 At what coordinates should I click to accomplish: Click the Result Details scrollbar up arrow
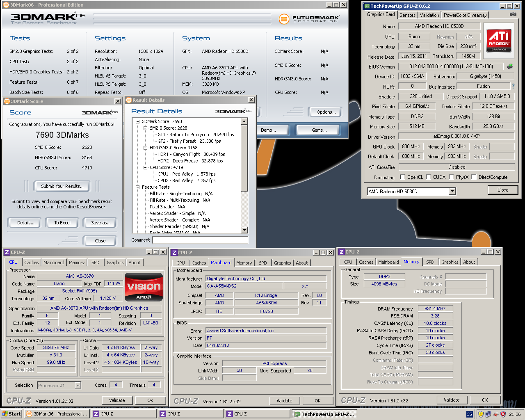[x=244, y=121]
